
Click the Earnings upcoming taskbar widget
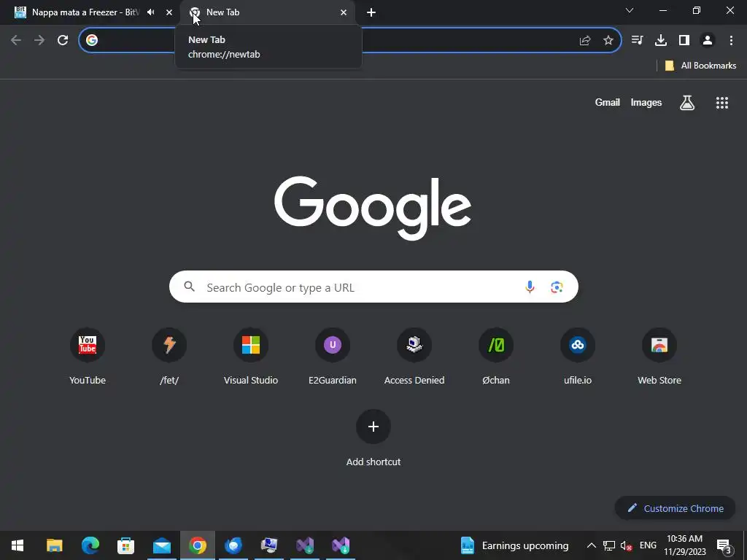tap(515, 545)
